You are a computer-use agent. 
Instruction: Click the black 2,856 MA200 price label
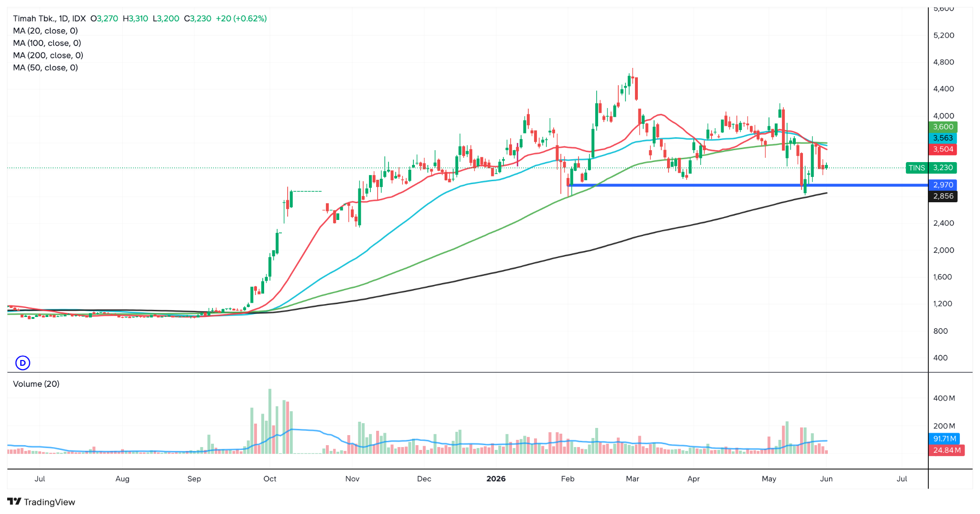tap(943, 196)
